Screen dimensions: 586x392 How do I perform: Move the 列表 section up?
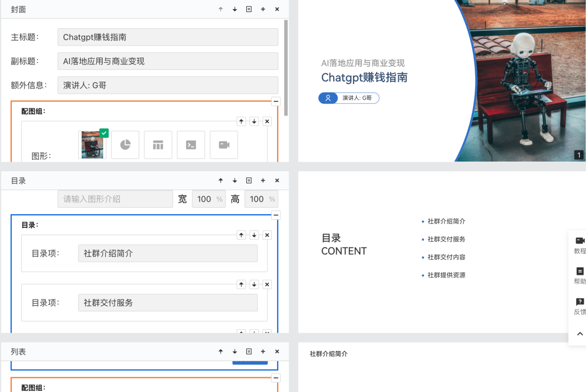(220, 352)
